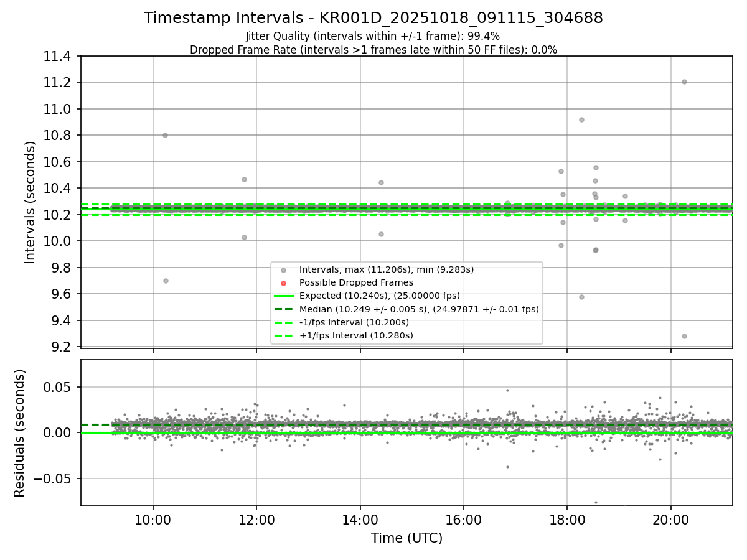Viewport: 747px width, 560px height.
Task: Click the outlier point at 10.8 seconds near 10:00
Action: 165,135
